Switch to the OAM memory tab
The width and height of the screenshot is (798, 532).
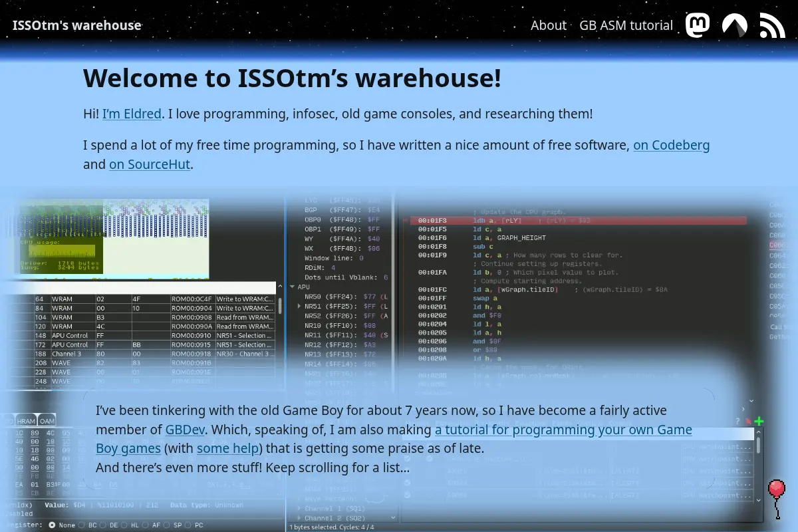pos(47,420)
